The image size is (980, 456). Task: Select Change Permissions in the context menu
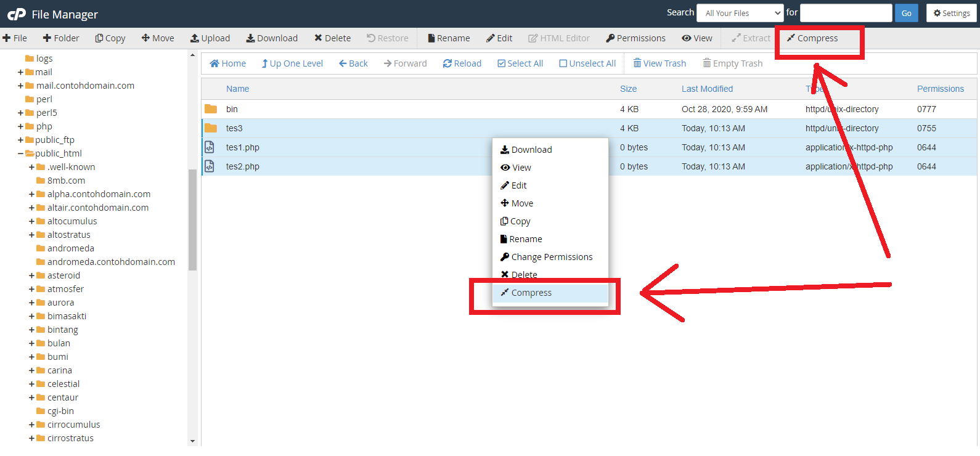pyautogui.click(x=551, y=257)
